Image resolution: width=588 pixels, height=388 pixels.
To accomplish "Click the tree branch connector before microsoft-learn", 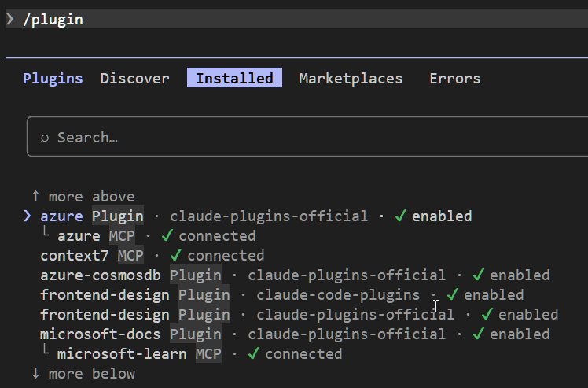I will [46, 350].
